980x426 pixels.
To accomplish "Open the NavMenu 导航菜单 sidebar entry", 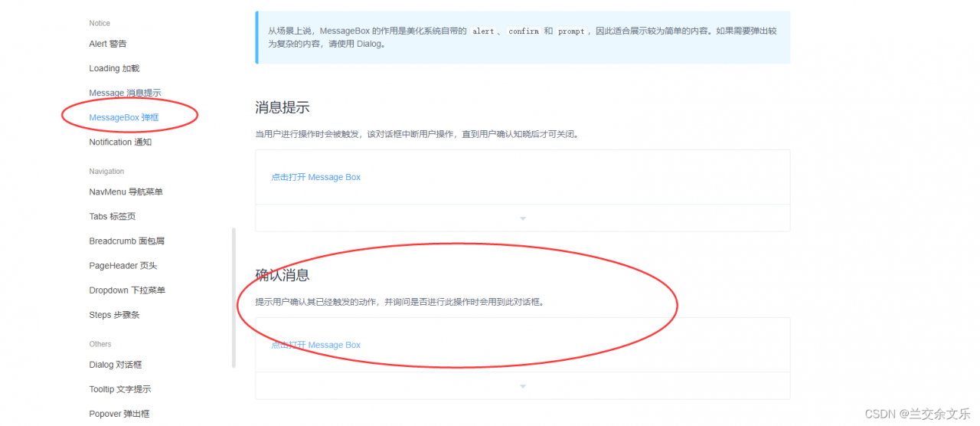I will (x=126, y=192).
